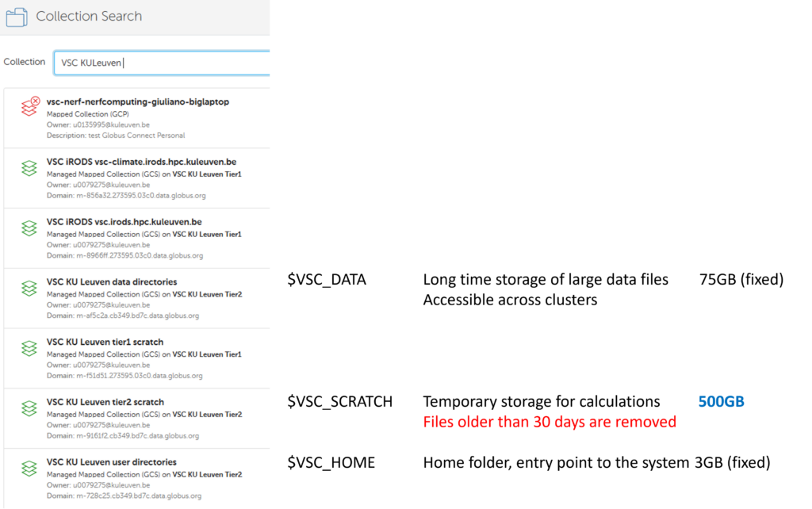This screenshot has height=509, width=812.
Task: Open VSC KU Leuven data directories
Action: 112,281
